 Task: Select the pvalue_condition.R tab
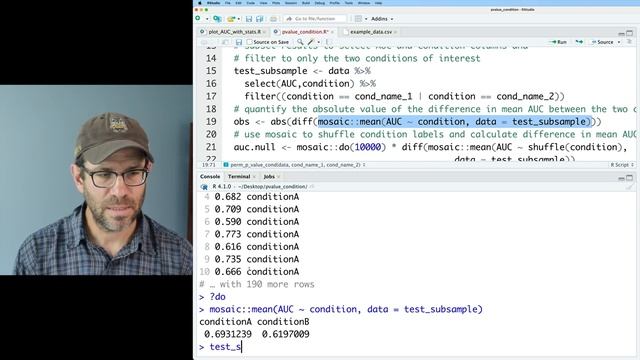coord(305,32)
